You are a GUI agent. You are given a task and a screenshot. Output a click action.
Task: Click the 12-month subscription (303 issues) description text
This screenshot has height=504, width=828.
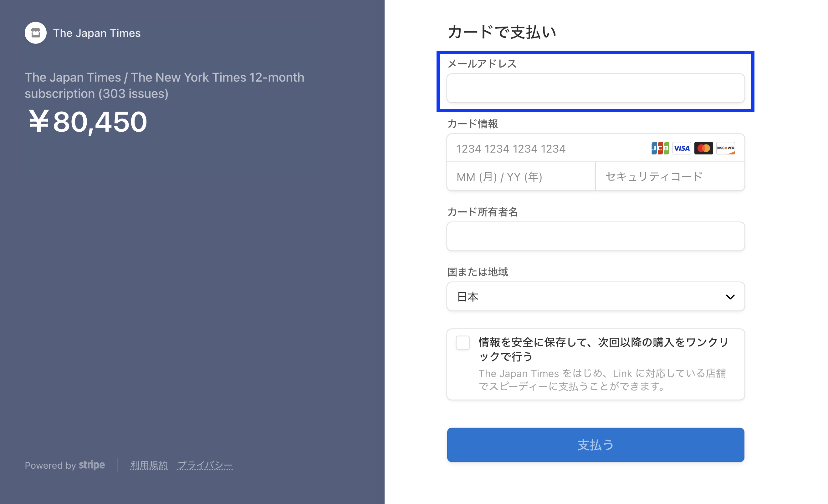[x=164, y=85]
